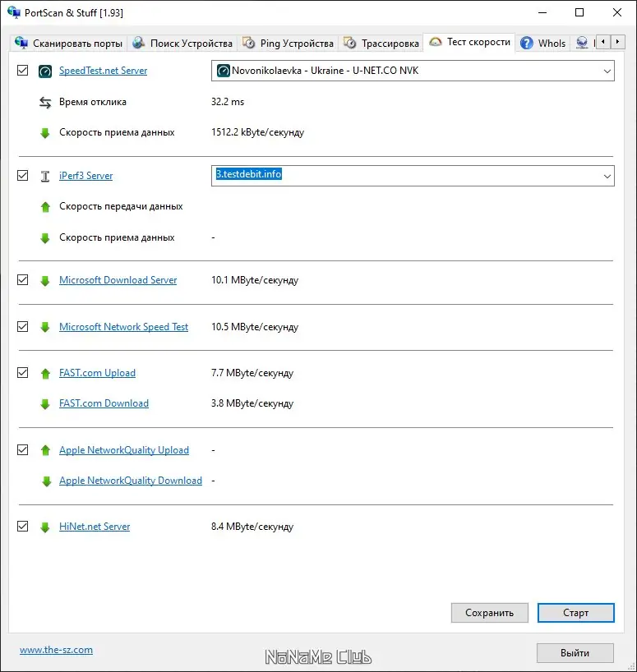Click the upload arrow beside FAST.com Upload

click(x=45, y=373)
